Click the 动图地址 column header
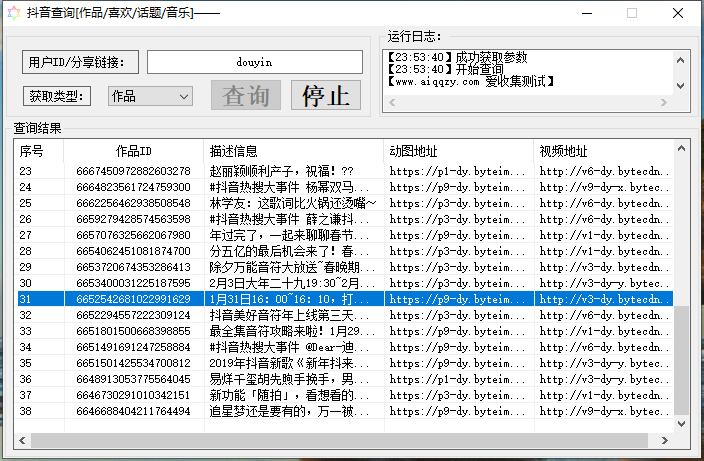 pos(458,151)
